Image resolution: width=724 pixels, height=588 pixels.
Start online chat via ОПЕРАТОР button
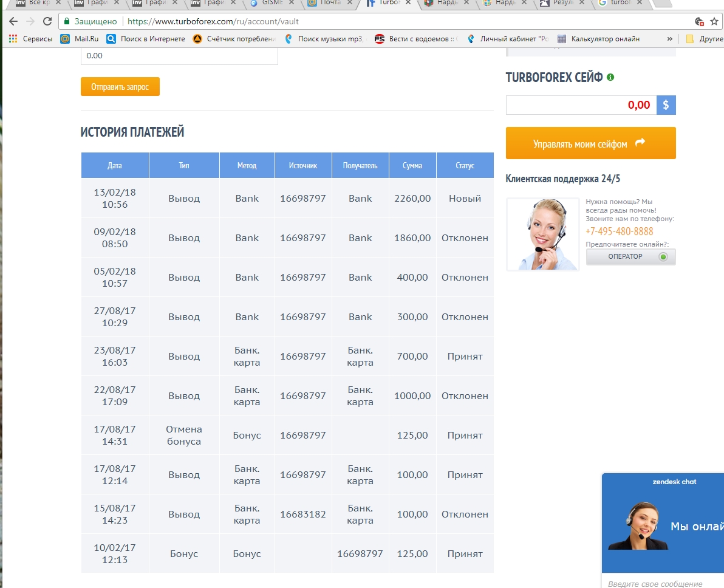[630, 257]
